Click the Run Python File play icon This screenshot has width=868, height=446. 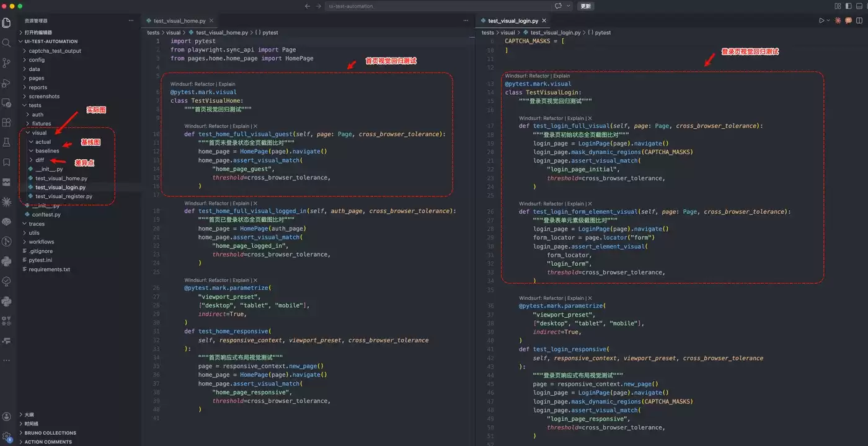pyautogui.click(x=821, y=20)
